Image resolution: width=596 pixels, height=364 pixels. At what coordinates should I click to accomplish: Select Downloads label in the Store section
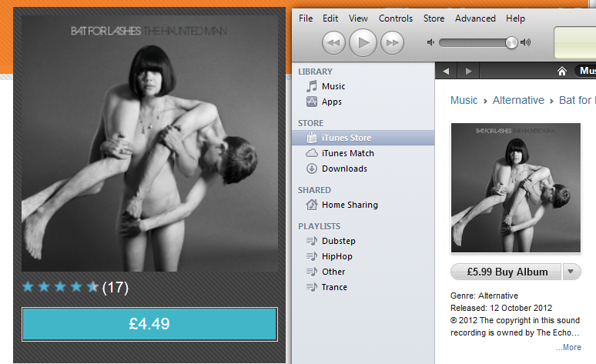tap(344, 169)
